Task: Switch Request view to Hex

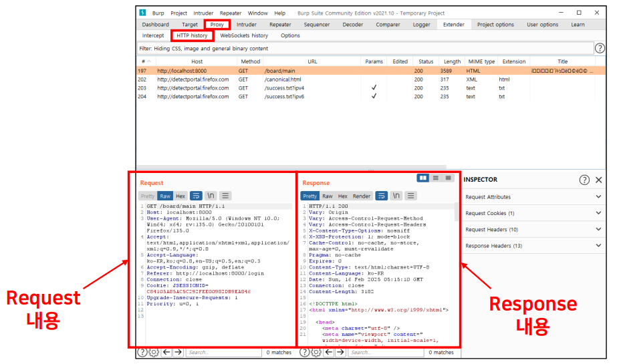Action: tap(180, 196)
